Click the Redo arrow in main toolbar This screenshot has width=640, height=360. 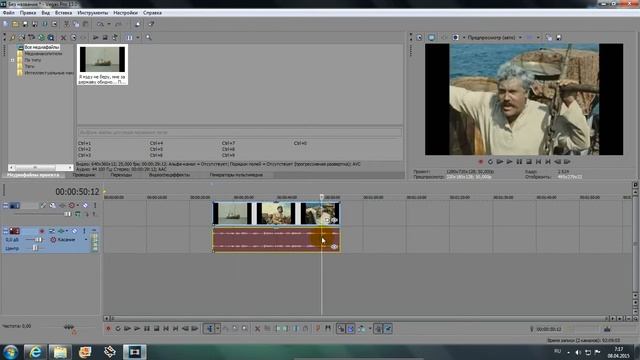118,24
